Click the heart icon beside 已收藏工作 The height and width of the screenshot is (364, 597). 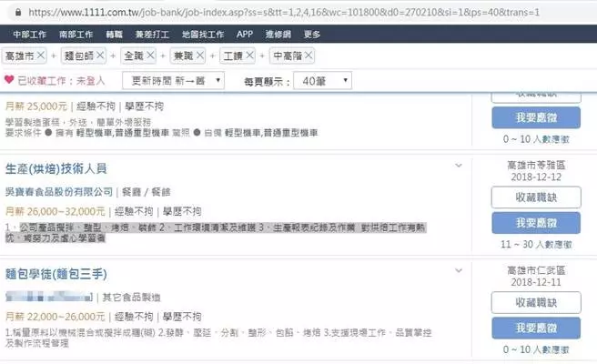tap(9, 79)
